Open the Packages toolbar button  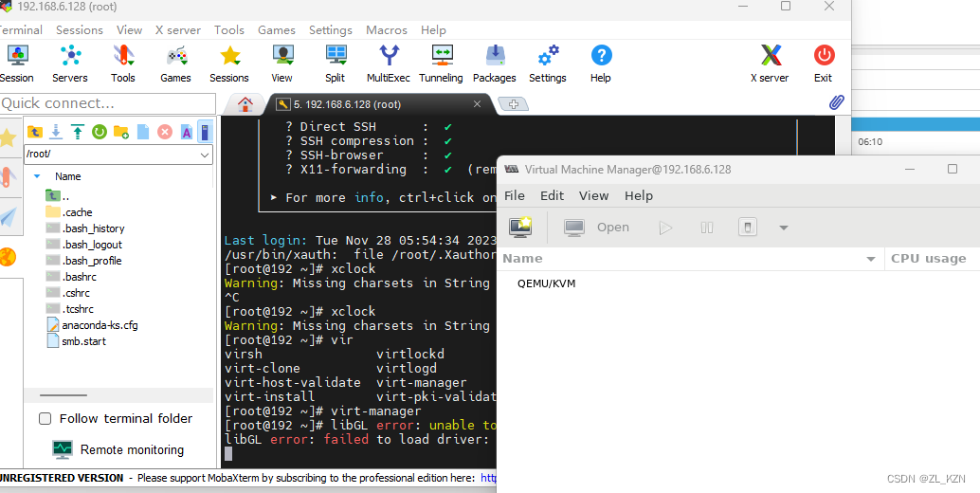pos(495,64)
